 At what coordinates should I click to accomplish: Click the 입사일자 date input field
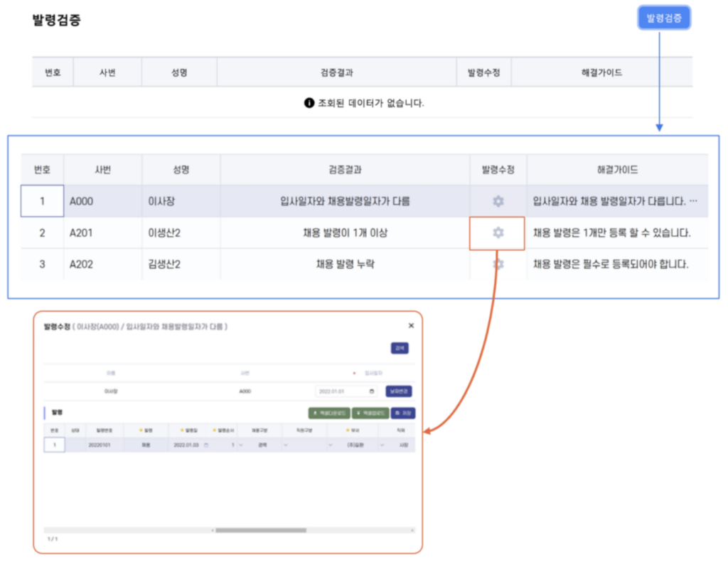(x=341, y=391)
